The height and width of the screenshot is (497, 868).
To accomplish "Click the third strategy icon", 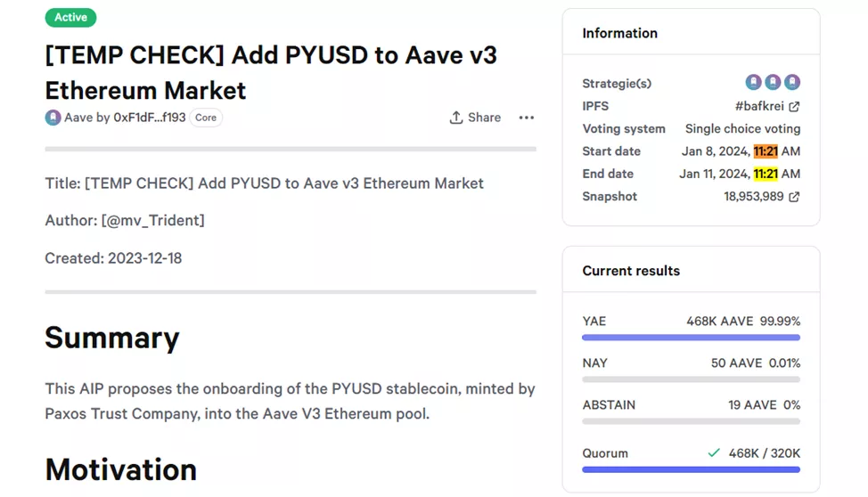I will pyautogui.click(x=791, y=83).
